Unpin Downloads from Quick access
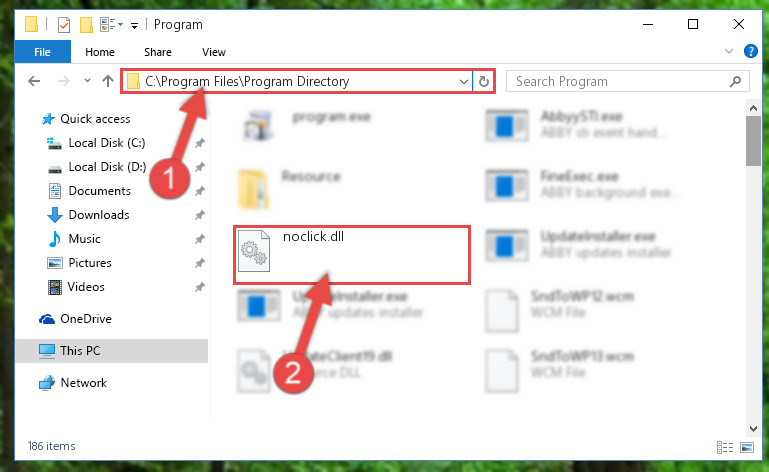This screenshot has width=769, height=472. [x=200, y=215]
